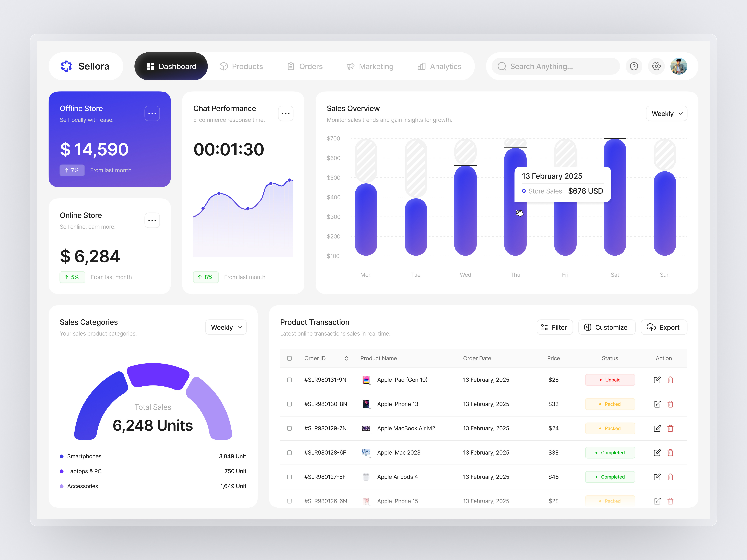Select the header checkbox to select all orders

[289, 358]
